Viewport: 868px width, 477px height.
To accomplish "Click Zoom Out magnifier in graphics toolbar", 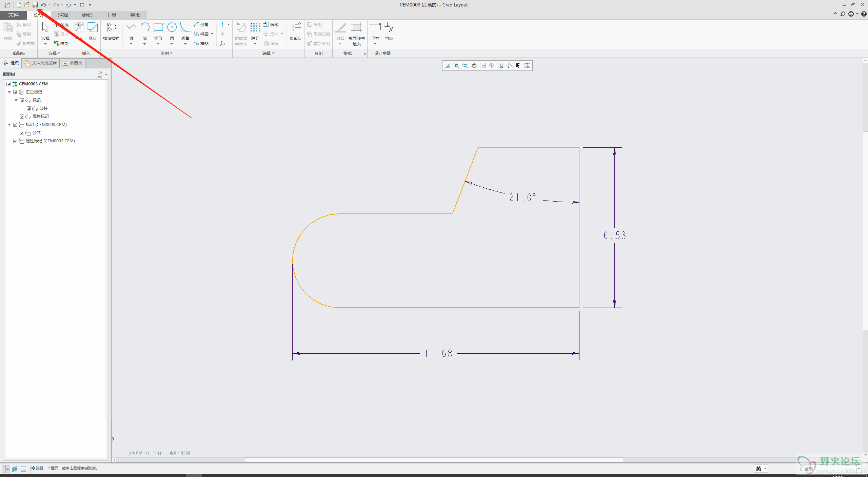I will 465,66.
